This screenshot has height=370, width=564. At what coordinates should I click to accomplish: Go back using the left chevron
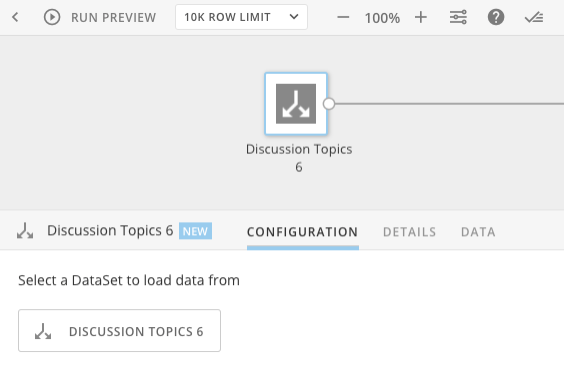point(15,17)
